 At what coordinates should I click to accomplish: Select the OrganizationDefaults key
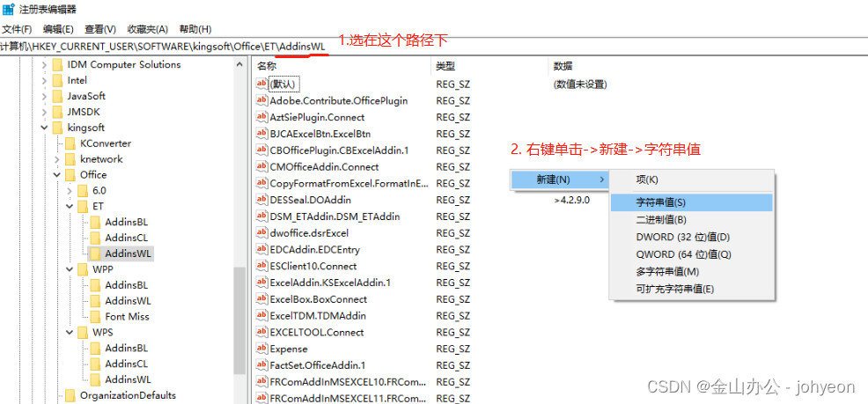(128, 395)
